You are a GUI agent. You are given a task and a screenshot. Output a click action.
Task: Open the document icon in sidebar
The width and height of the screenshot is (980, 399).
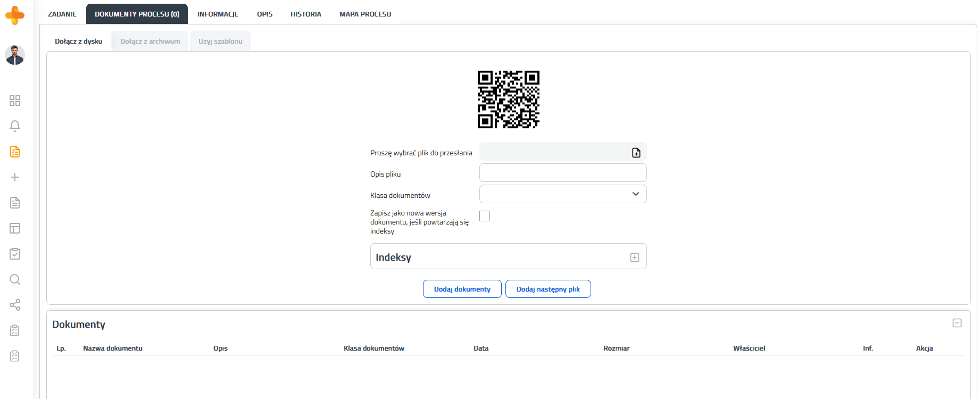pos(15,203)
